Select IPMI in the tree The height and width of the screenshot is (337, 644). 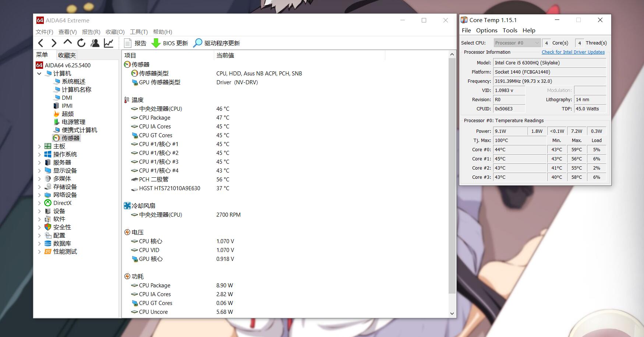click(67, 106)
